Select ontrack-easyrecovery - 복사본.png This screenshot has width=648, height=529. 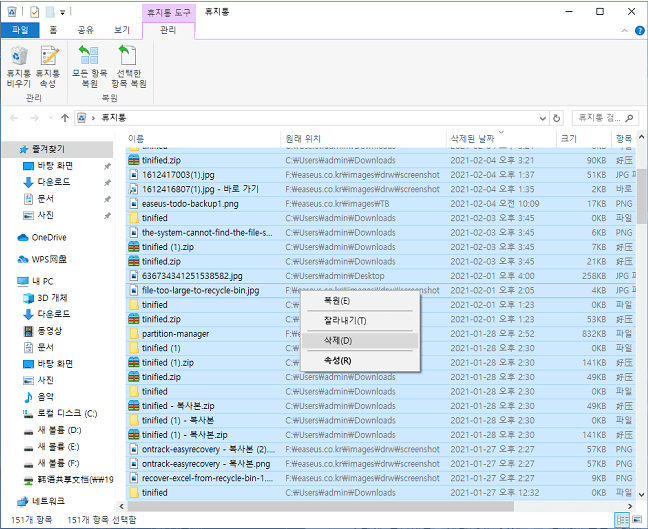(381, 464)
